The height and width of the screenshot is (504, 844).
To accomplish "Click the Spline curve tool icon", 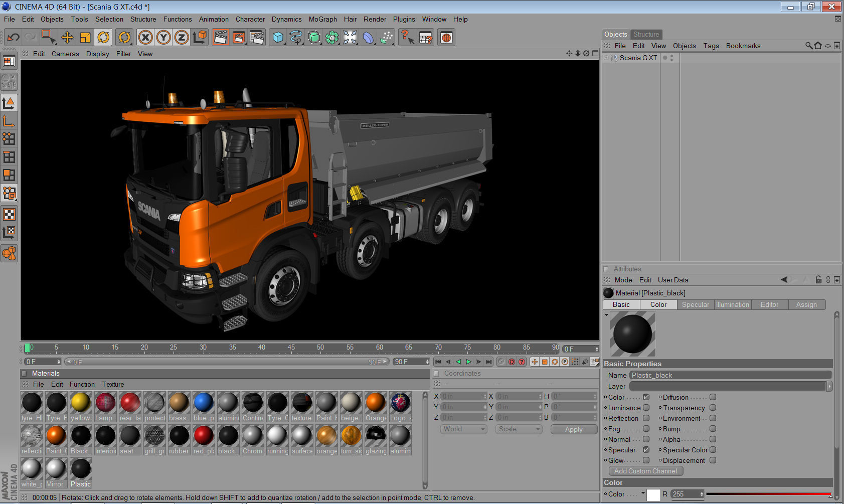I will pos(296,37).
